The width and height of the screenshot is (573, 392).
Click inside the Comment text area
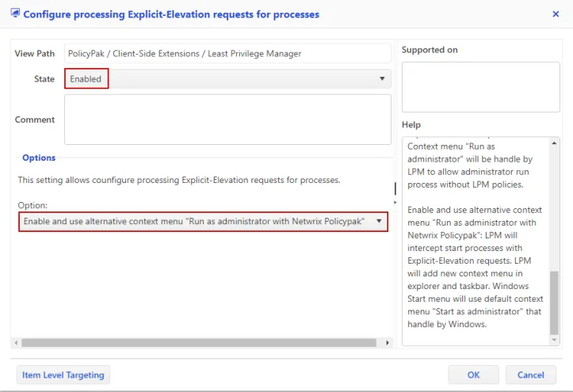227,120
